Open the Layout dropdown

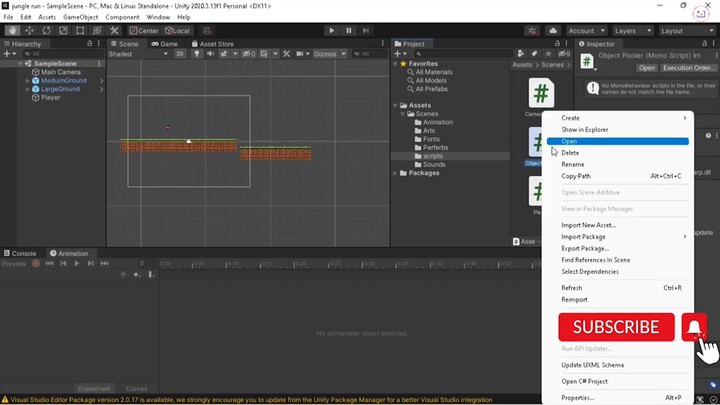point(685,31)
